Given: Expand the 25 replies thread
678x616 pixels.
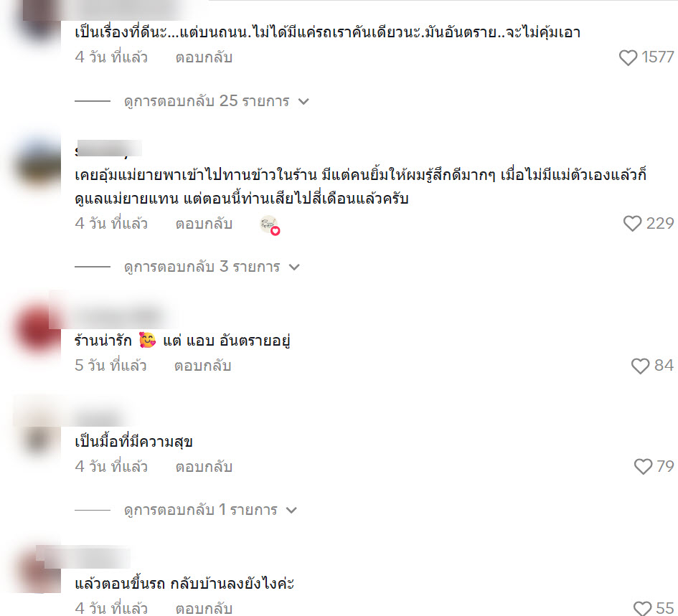Looking at the screenshot, I should (x=216, y=101).
